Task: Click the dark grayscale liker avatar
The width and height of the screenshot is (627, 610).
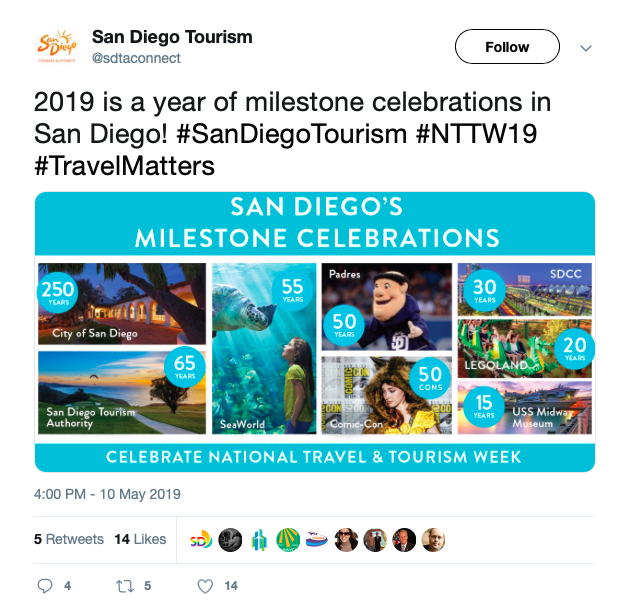Action: click(230, 540)
